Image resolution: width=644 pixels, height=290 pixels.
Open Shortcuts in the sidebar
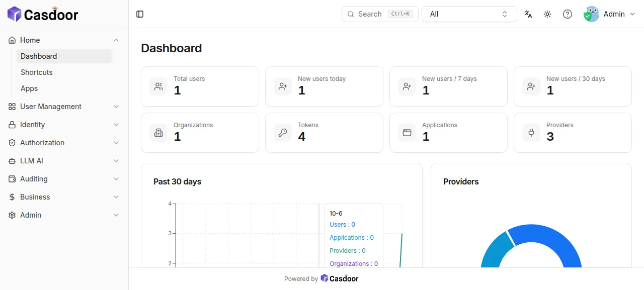(64, 72)
